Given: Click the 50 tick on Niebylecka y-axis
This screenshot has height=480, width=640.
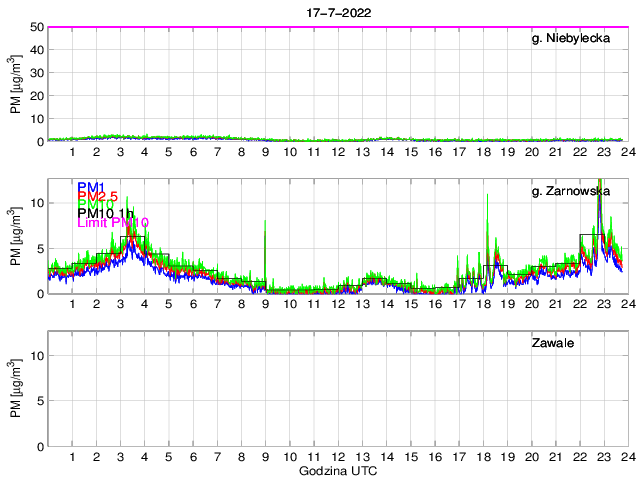Looking at the screenshot, I should pyautogui.click(x=34, y=27).
